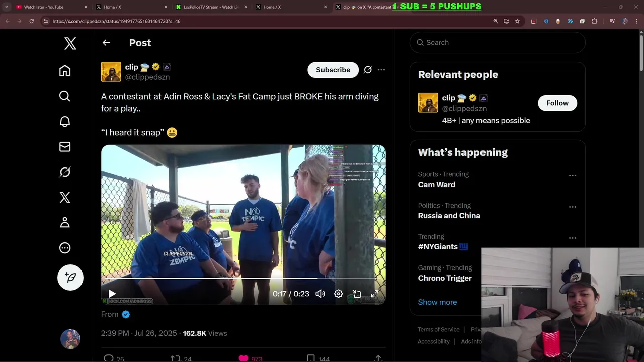The width and height of the screenshot is (644, 362).
Task: Subscribe to clip
Action: click(x=333, y=70)
